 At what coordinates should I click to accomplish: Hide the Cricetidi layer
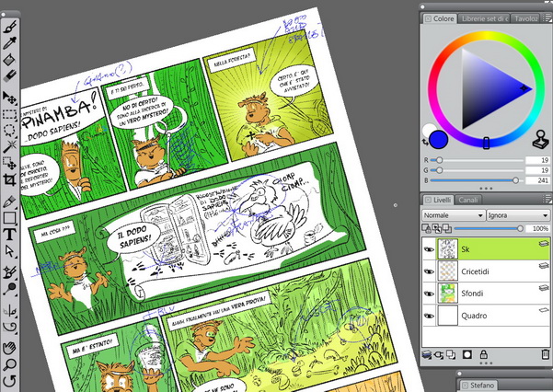(x=429, y=271)
